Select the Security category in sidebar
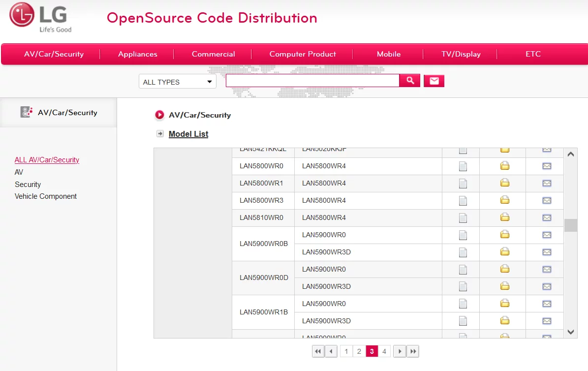588x371 pixels. (28, 185)
